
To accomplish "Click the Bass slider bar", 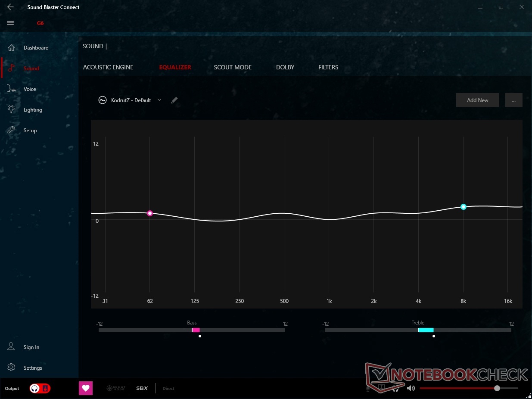I will point(192,330).
